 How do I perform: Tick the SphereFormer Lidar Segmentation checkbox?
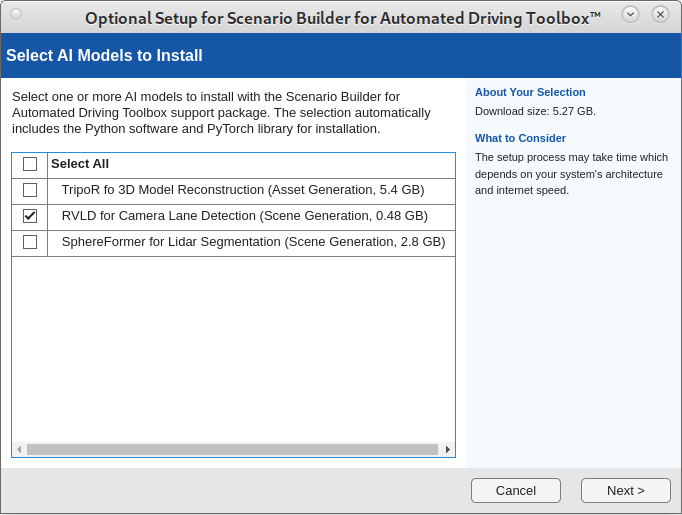tap(30, 242)
